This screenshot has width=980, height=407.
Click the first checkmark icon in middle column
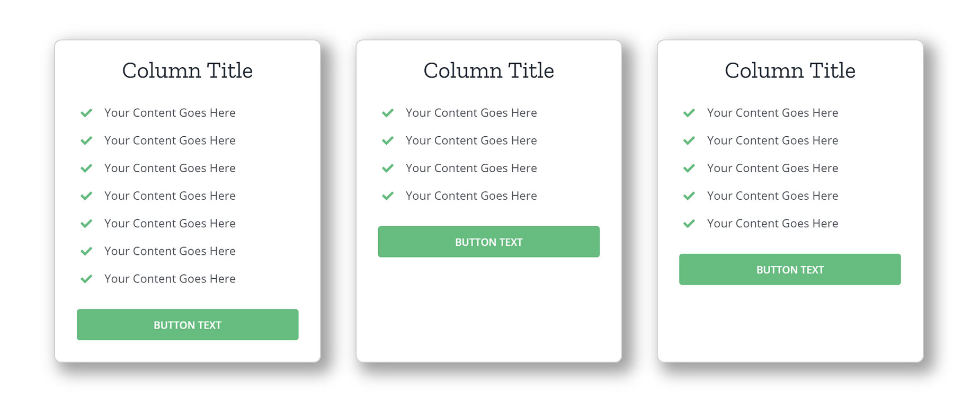(388, 113)
